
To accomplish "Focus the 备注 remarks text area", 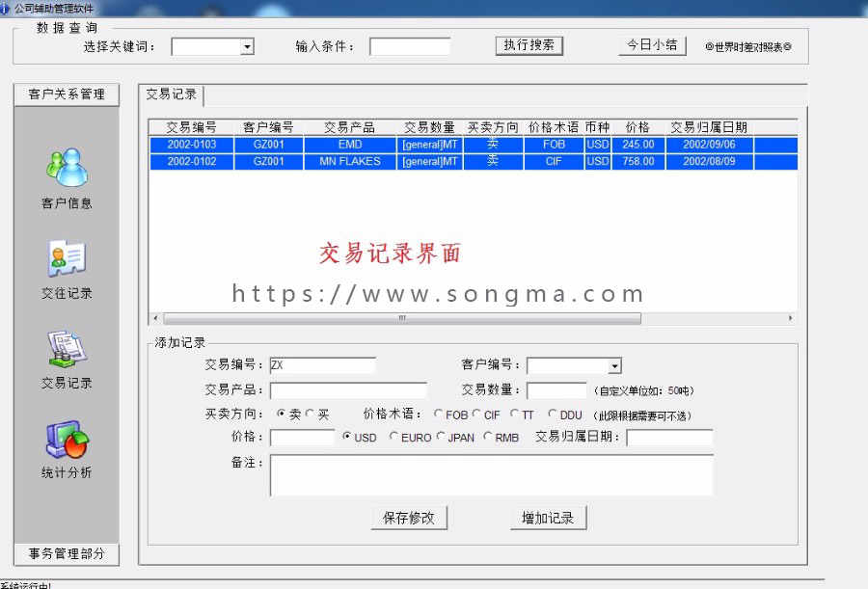I will point(492,475).
